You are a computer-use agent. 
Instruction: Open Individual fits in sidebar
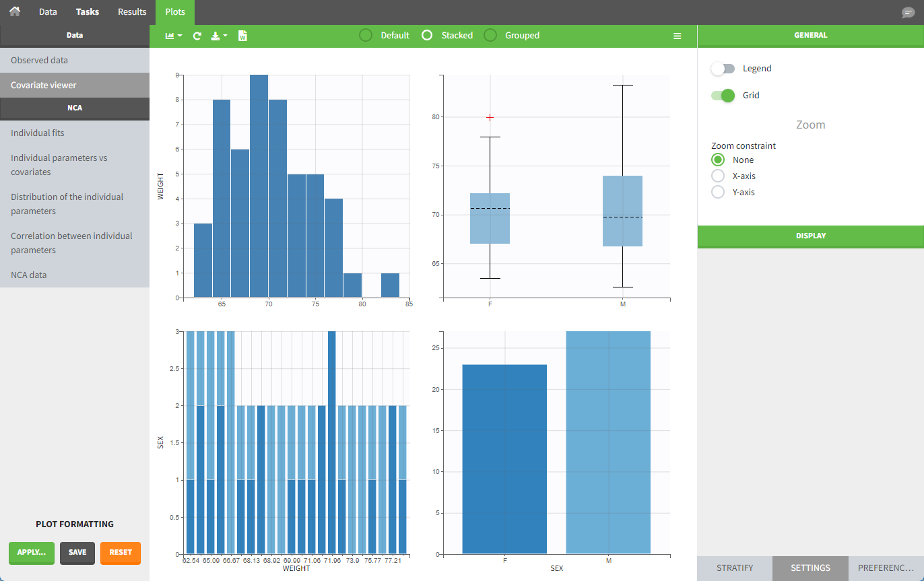point(38,133)
